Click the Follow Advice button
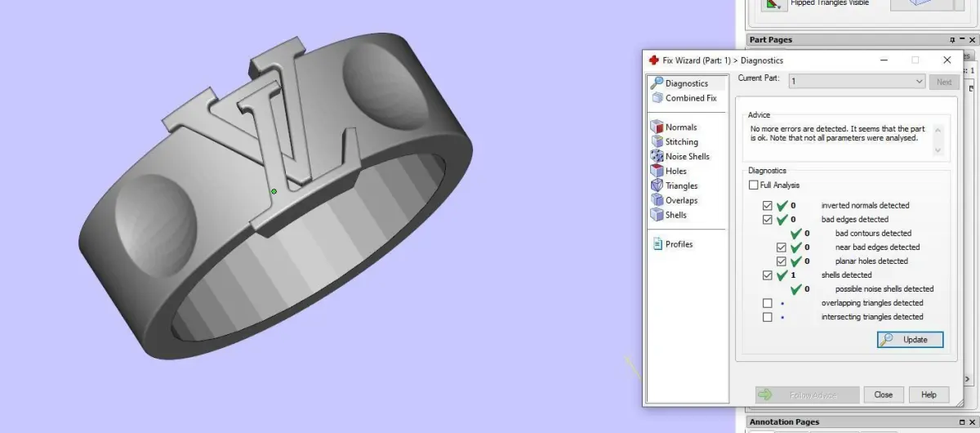The width and height of the screenshot is (980, 433). [x=807, y=395]
